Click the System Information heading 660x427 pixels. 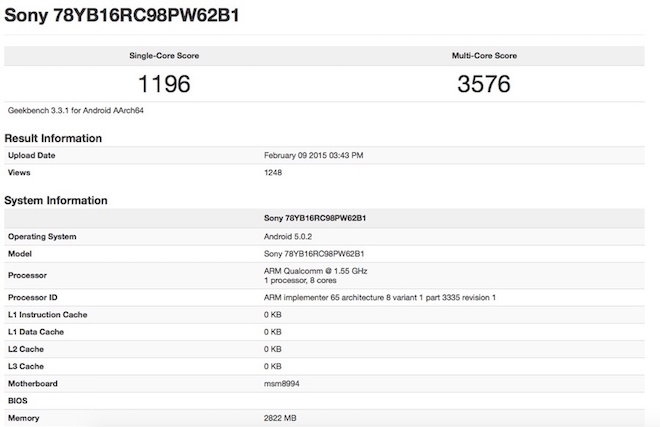[x=56, y=200]
